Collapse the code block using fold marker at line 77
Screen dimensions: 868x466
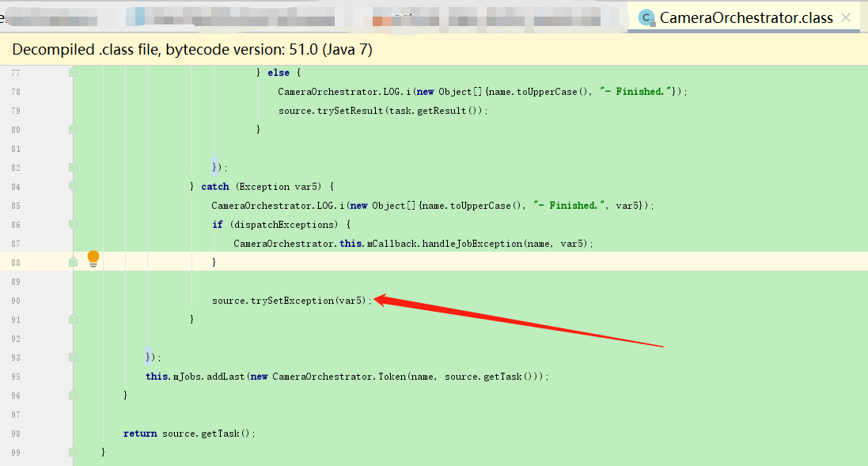pyautogui.click(x=71, y=72)
